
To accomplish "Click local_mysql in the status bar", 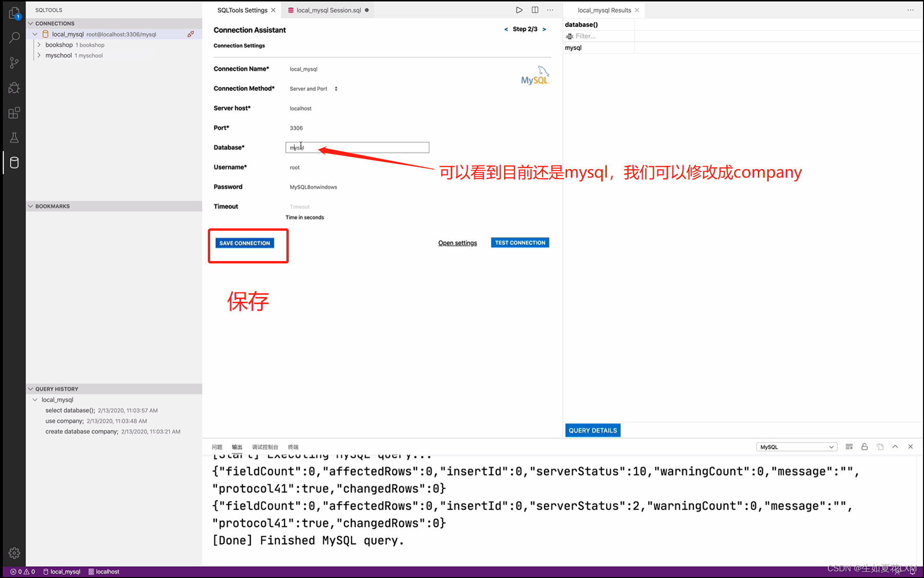I will 62,572.
